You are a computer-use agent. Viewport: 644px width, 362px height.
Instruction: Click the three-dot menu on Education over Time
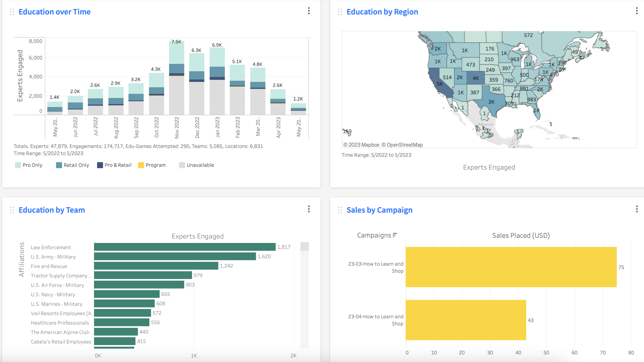309,11
